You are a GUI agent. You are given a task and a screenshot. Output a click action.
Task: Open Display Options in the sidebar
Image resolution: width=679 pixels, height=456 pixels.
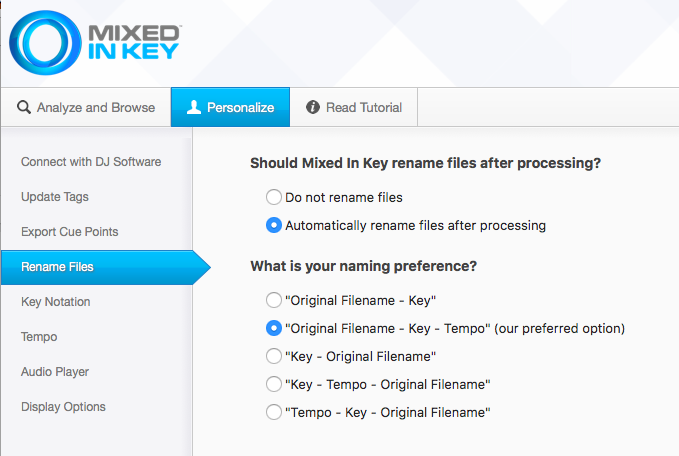pyautogui.click(x=63, y=407)
